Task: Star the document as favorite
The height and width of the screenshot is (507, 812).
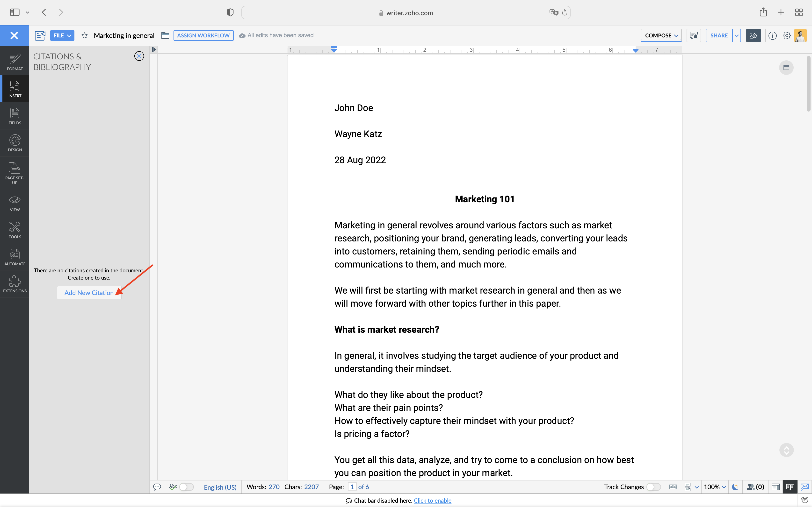Action: pos(85,35)
